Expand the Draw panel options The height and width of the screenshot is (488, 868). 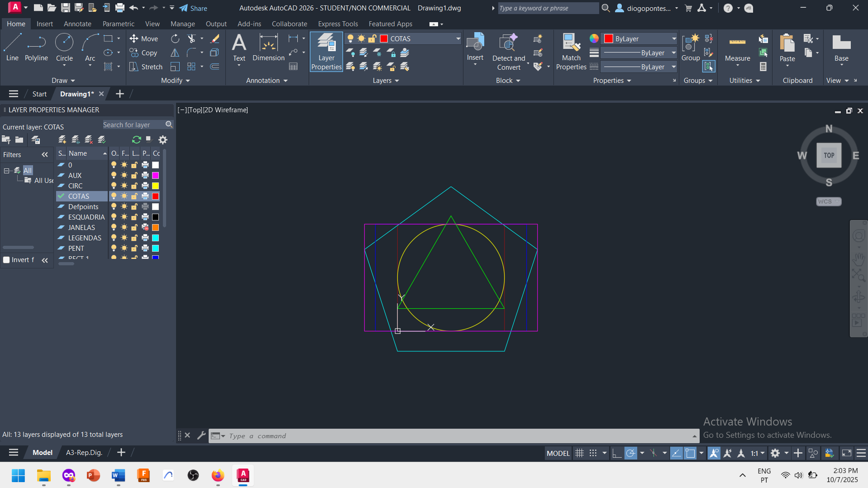(x=63, y=81)
